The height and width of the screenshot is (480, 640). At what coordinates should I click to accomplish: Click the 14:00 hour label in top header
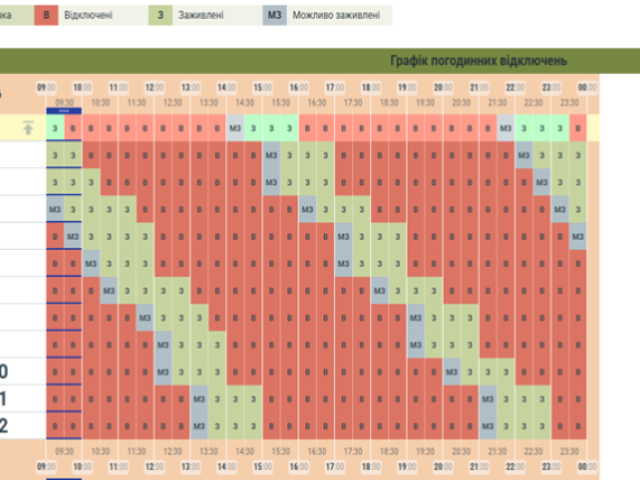(x=227, y=88)
